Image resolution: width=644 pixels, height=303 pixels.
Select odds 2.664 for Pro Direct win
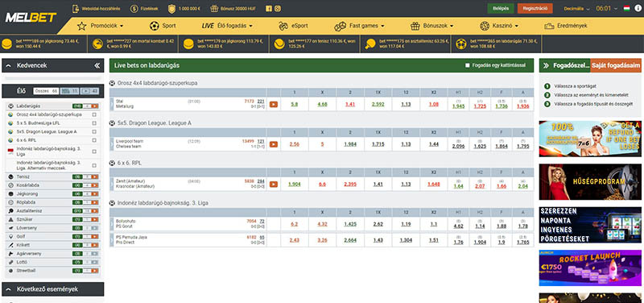[350, 240]
